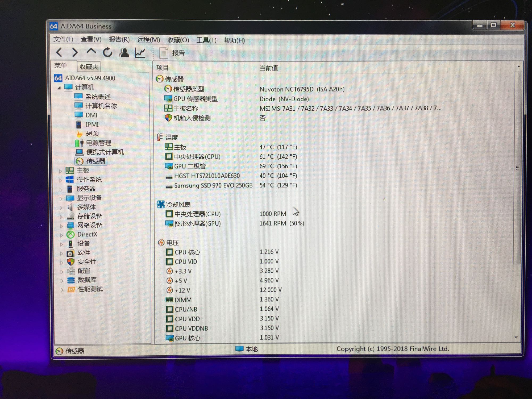Select 传感器 in the tree

tap(96, 161)
